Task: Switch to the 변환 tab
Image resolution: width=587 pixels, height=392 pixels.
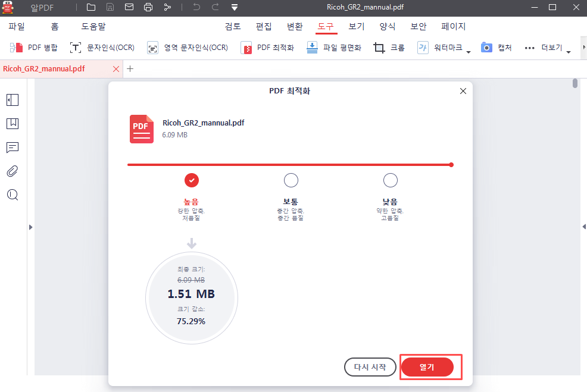Action: 295,27
